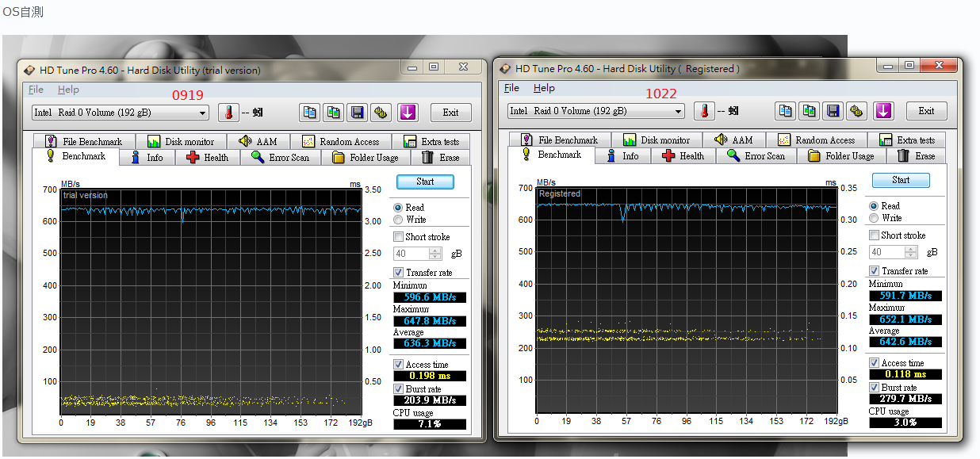
Task: Select Write radio button in Registered window
Action: click(874, 218)
